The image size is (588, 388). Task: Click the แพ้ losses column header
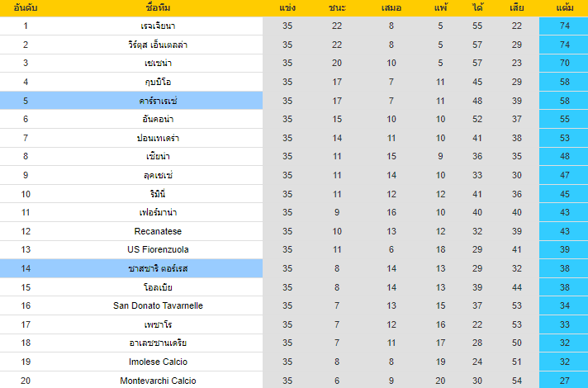[441, 8]
